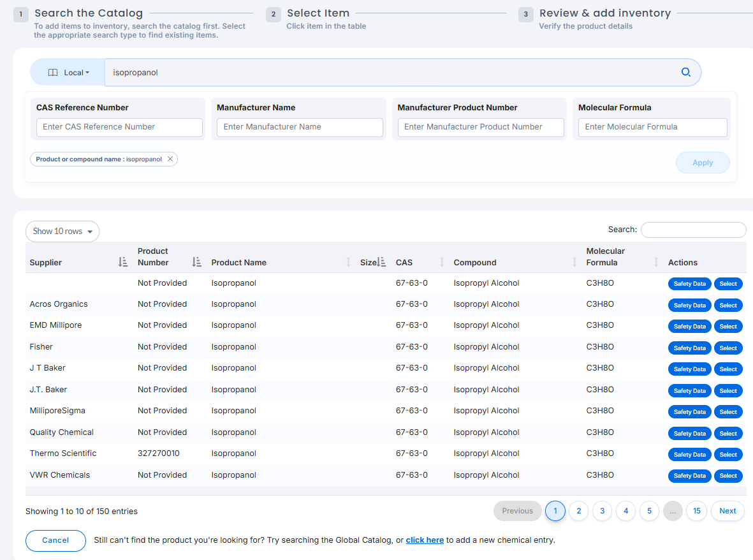This screenshot has height=560, width=753.
Task: Open the Show 10 rows dropdown
Action: (x=62, y=232)
